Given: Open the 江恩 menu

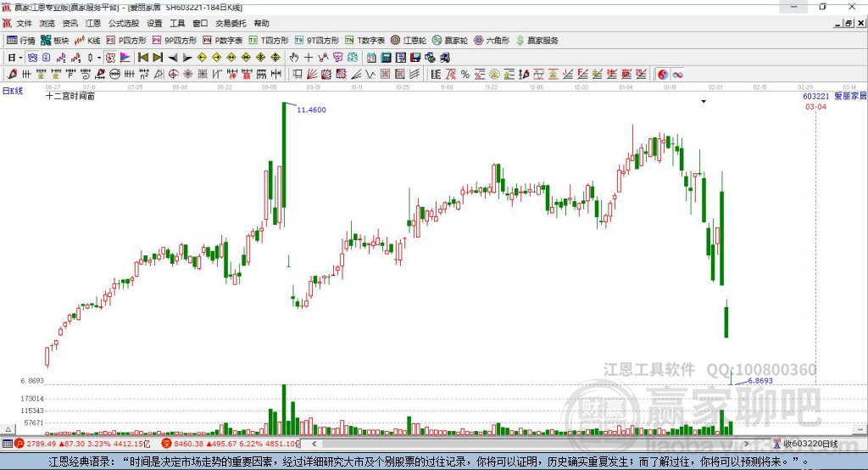Looking at the screenshot, I should pyautogui.click(x=93, y=23).
